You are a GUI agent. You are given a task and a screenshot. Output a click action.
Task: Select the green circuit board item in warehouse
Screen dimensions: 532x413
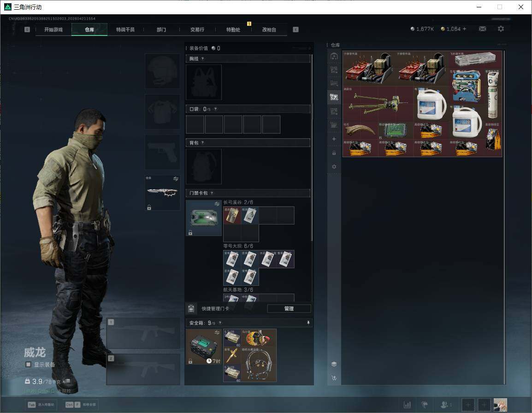pos(395,130)
